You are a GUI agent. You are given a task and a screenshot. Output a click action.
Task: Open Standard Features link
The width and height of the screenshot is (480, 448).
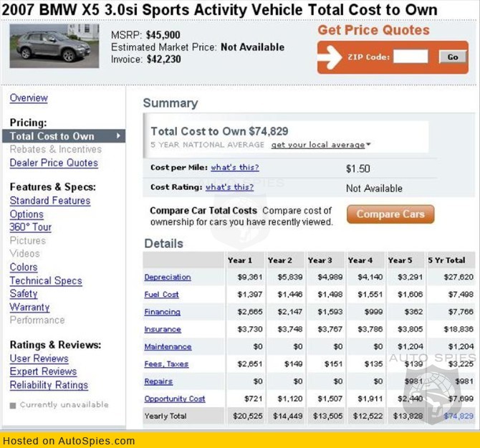[50, 201]
